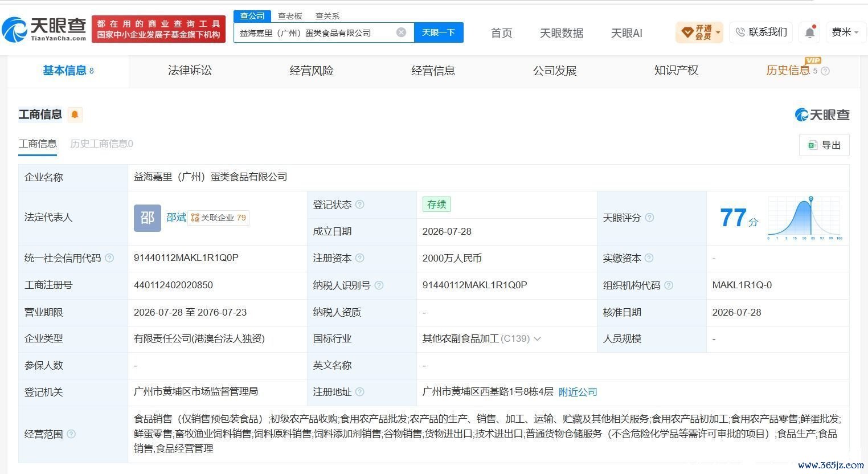
Task: Open the 公司发展 tab
Action: tap(555, 71)
